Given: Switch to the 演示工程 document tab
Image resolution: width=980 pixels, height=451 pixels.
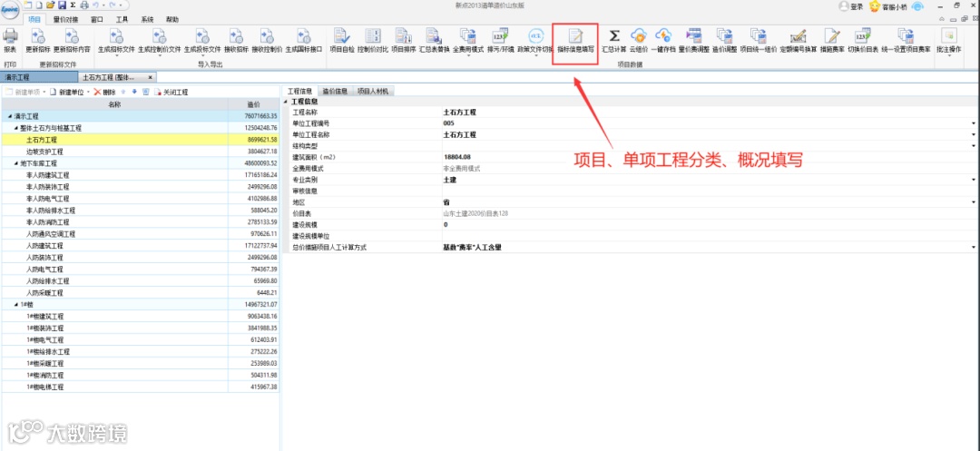Looking at the screenshot, I should click(x=37, y=77).
